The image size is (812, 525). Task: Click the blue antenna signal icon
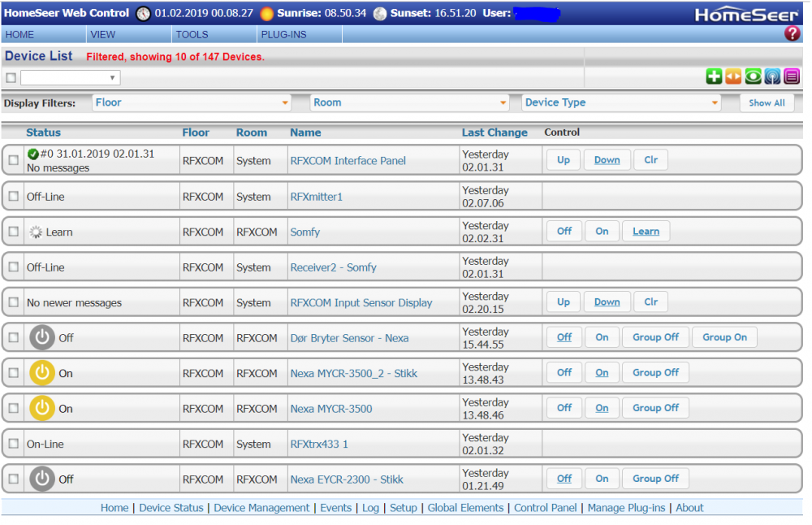(772, 76)
